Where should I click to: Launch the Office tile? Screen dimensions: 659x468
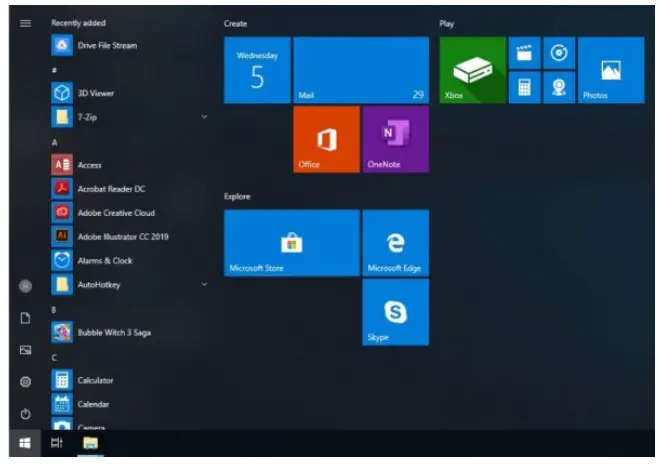[327, 139]
